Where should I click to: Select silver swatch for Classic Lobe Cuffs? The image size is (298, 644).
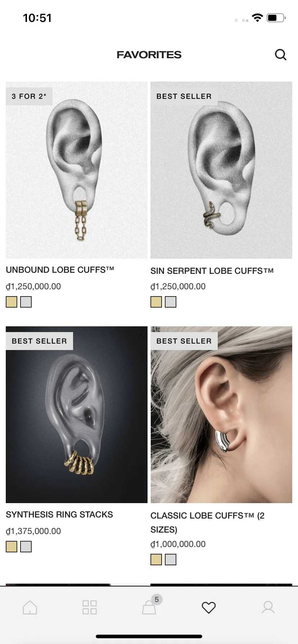coord(171,560)
